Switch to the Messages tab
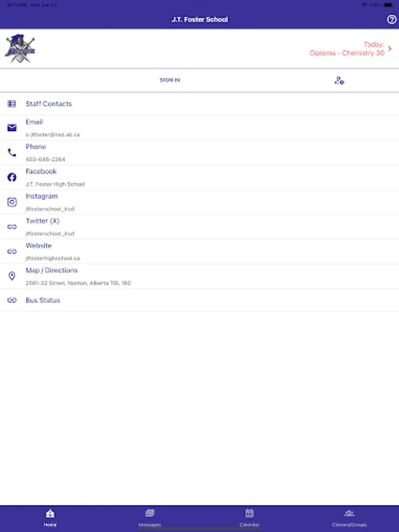 [x=150, y=516]
